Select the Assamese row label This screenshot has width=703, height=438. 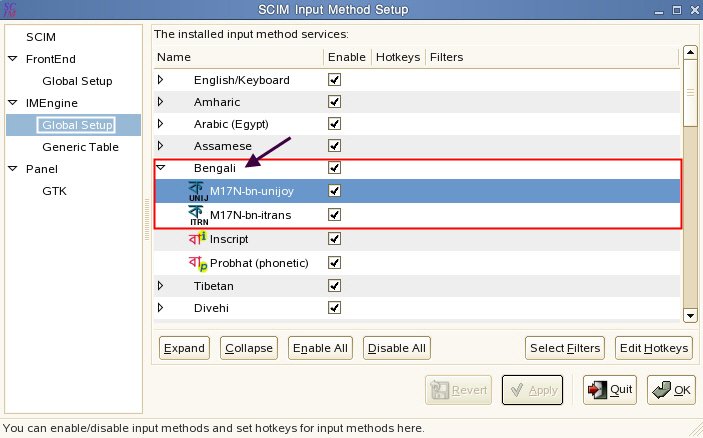click(x=222, y=146)
